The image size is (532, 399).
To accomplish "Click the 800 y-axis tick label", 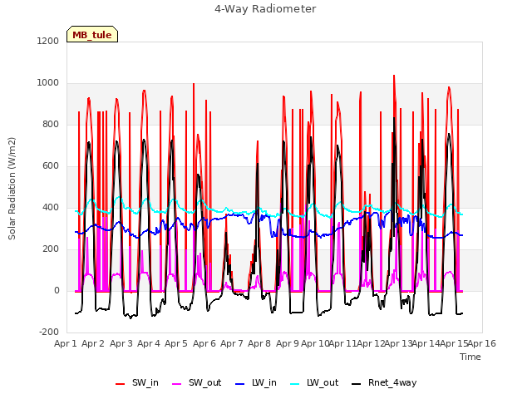I will click(51, 124).
